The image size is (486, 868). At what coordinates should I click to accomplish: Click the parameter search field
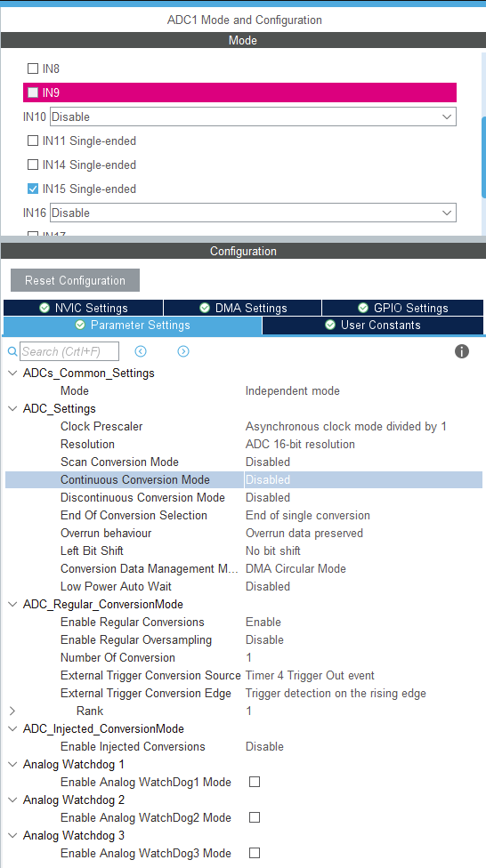coord(69,351)
